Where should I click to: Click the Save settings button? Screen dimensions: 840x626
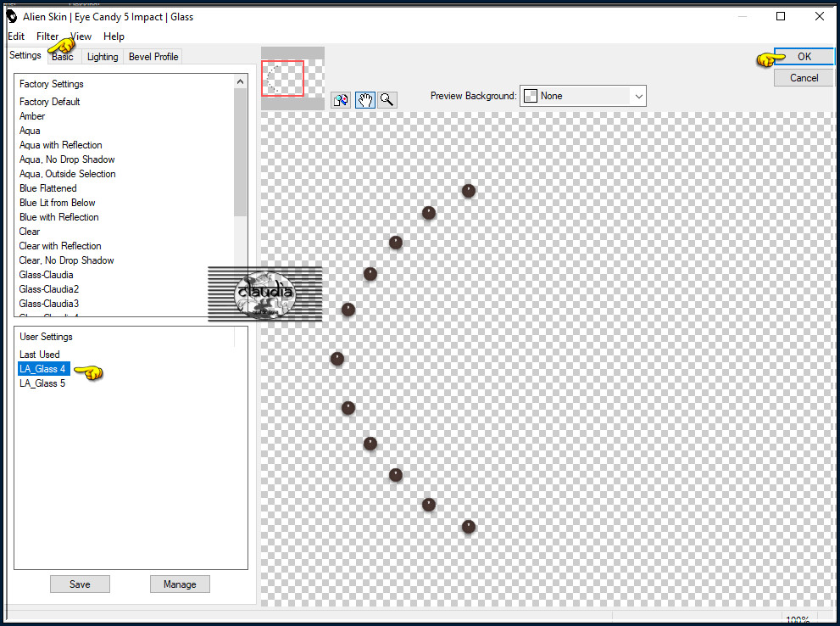tap(80, 584)
